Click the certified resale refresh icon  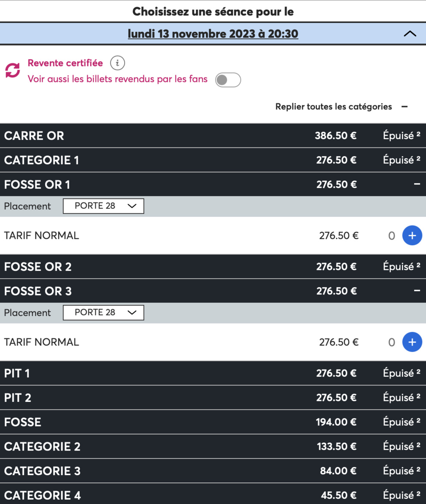13,69
